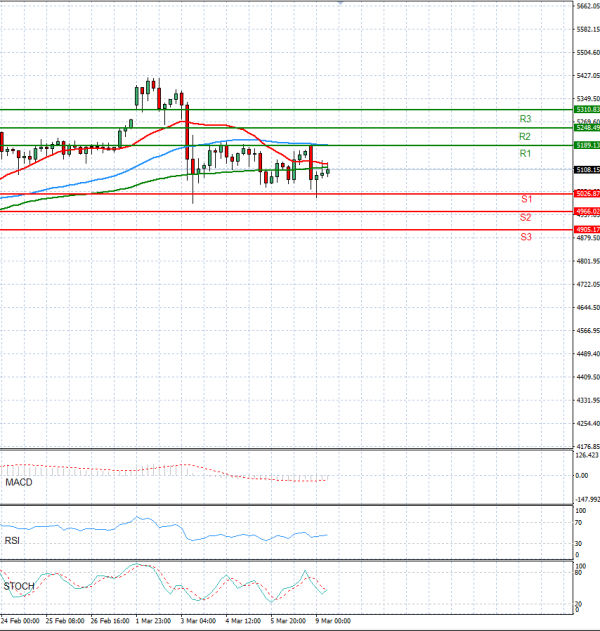Click the 9 Mar 00:00 time axis label

333,620
